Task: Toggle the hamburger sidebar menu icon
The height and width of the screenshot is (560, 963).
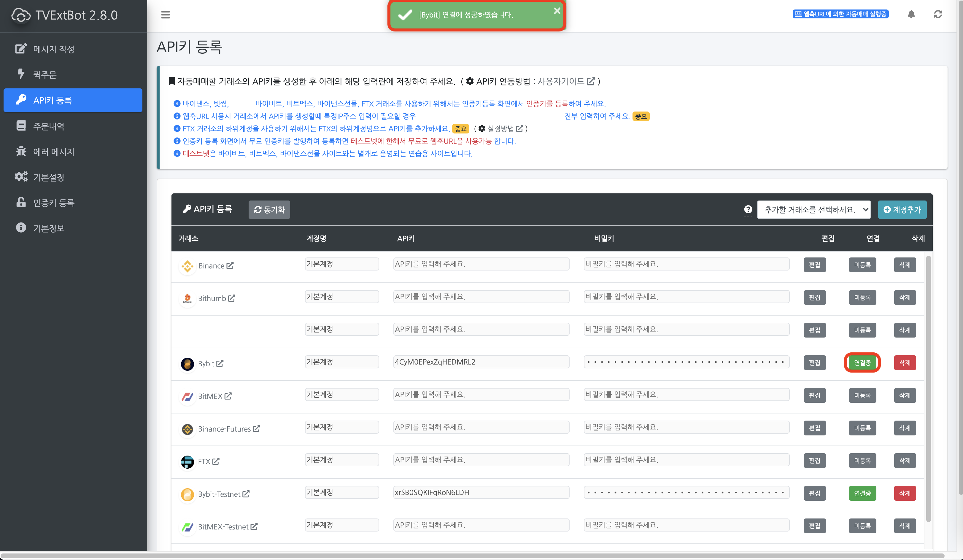Action: (x=165, y=15)
